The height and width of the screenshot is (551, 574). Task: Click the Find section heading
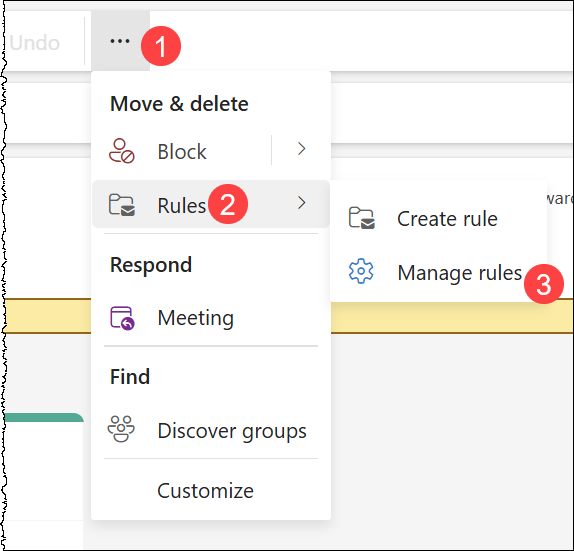(130, 377)
